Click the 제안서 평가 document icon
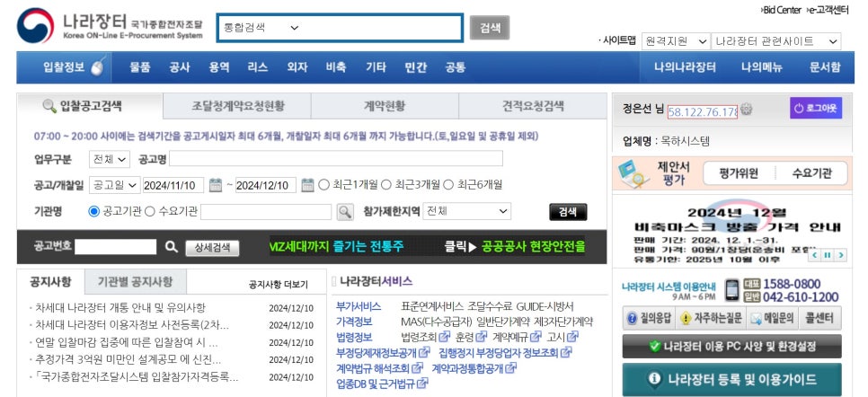 [x=633, y=174]
